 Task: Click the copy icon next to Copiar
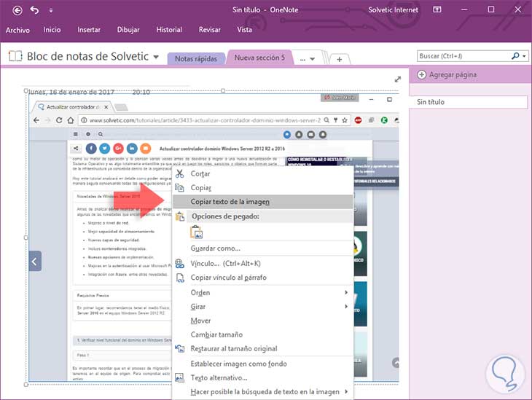[179, 188]
